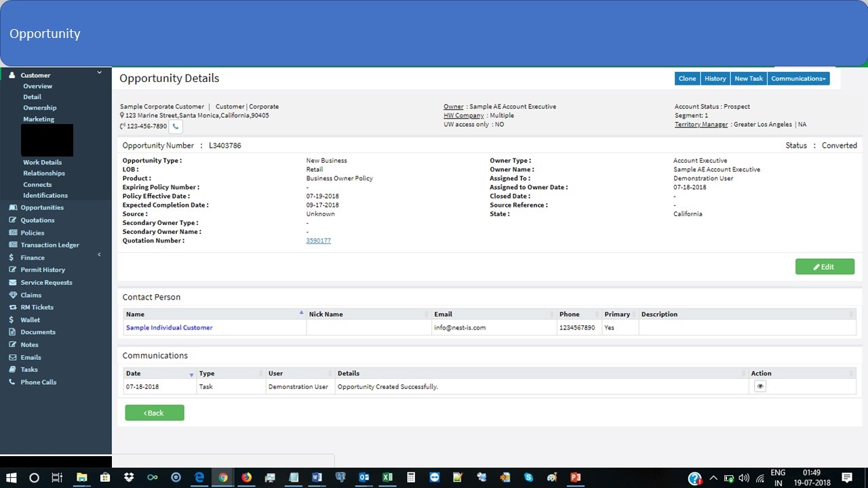This screenshot has width=868, height=488.
Task: Open the Claims sidebar icon
Action: click(13, 295)
